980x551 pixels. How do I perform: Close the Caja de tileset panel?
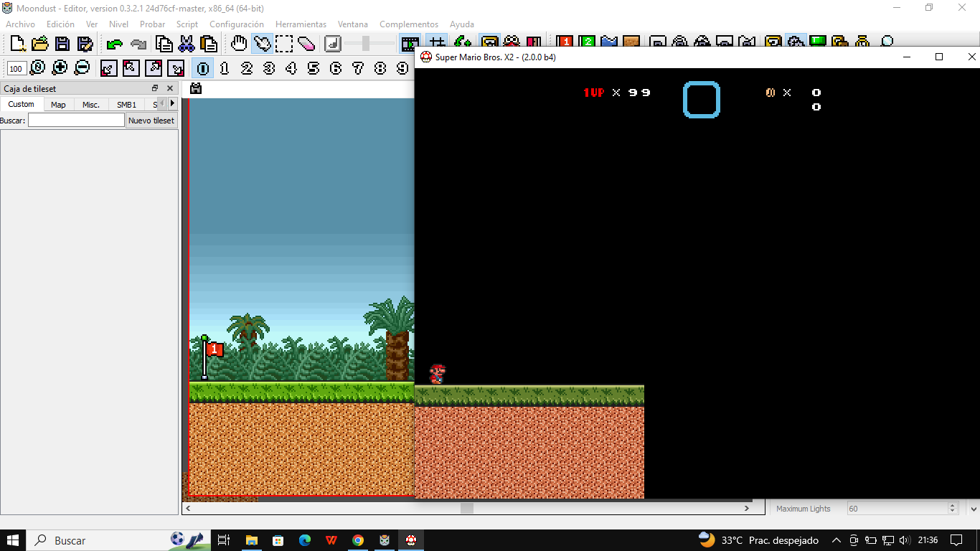click(x=170, y=88)
